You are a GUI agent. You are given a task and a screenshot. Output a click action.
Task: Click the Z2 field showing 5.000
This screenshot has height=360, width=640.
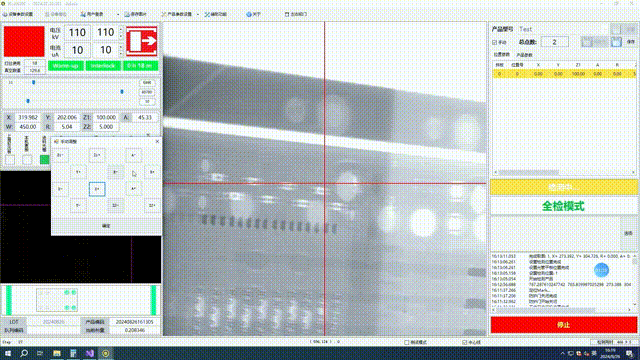[x=106, y=127]
